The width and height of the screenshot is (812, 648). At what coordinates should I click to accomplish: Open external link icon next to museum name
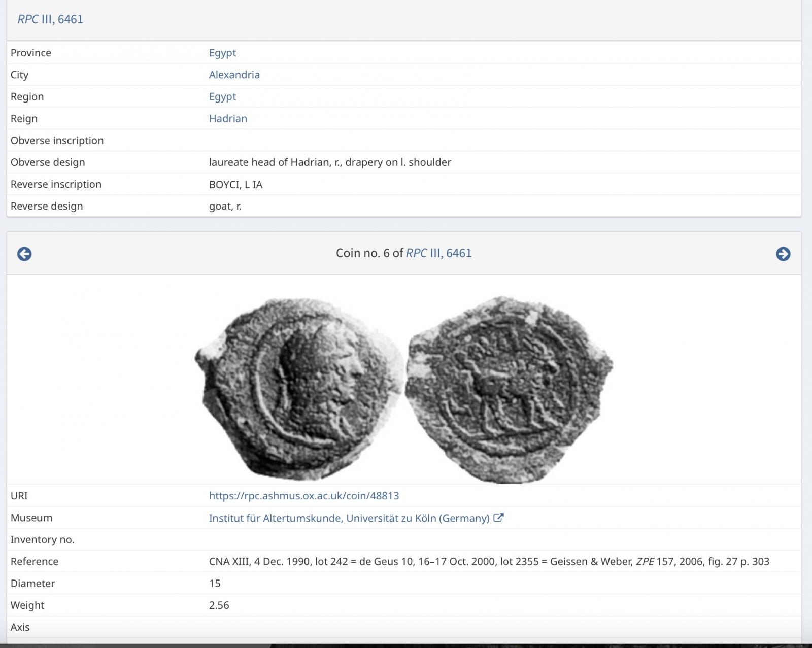click(499, 518)
